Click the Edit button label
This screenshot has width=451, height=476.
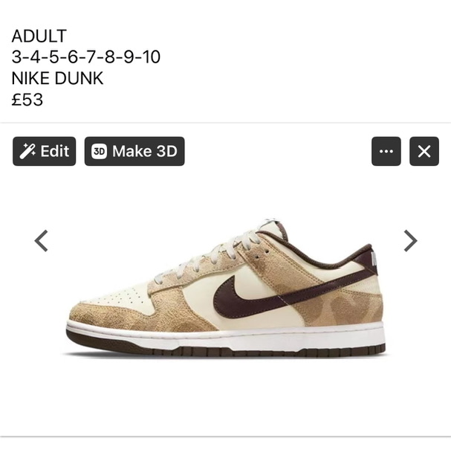point(55,151)
